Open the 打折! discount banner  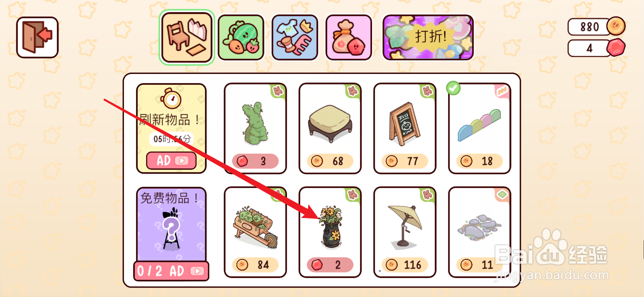click(x=428, y=37)
